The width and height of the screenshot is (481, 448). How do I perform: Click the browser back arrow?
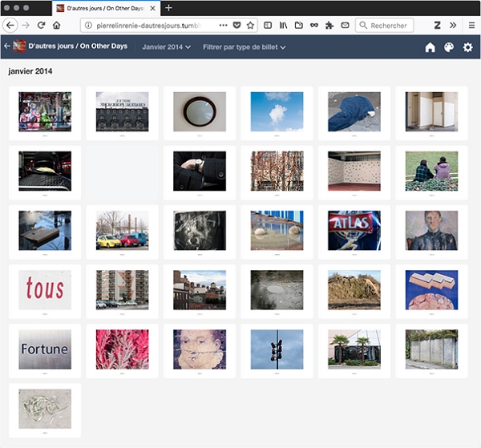tap(10, 25)
